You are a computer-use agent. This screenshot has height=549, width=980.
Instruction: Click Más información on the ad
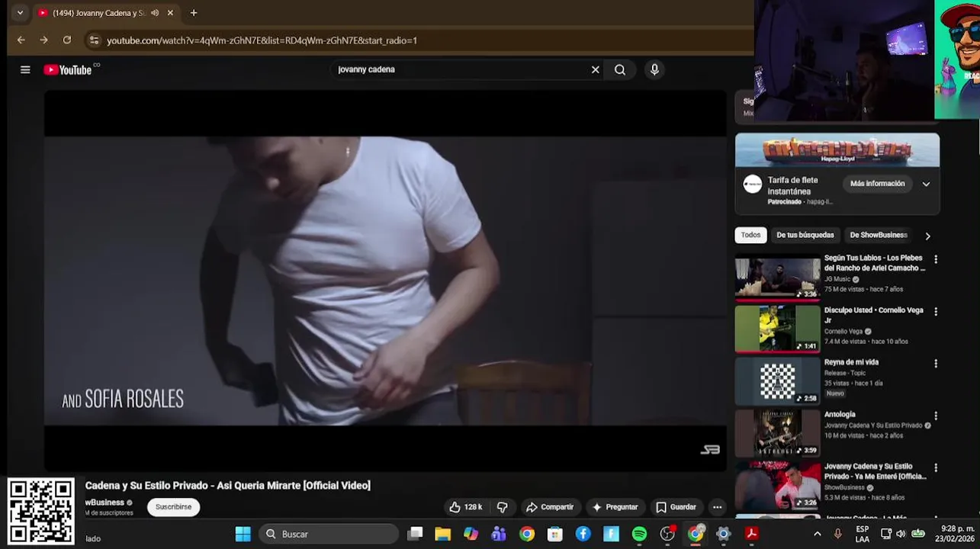coord(877,184)
